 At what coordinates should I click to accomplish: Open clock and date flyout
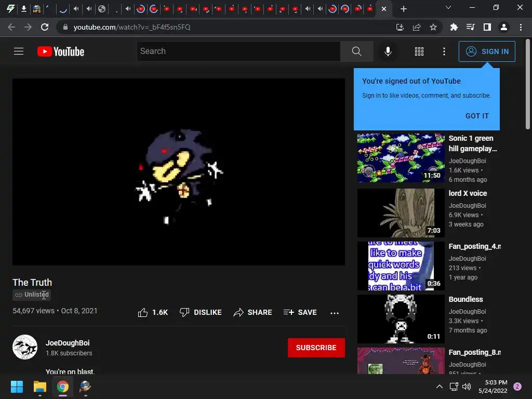click(493, 387)
